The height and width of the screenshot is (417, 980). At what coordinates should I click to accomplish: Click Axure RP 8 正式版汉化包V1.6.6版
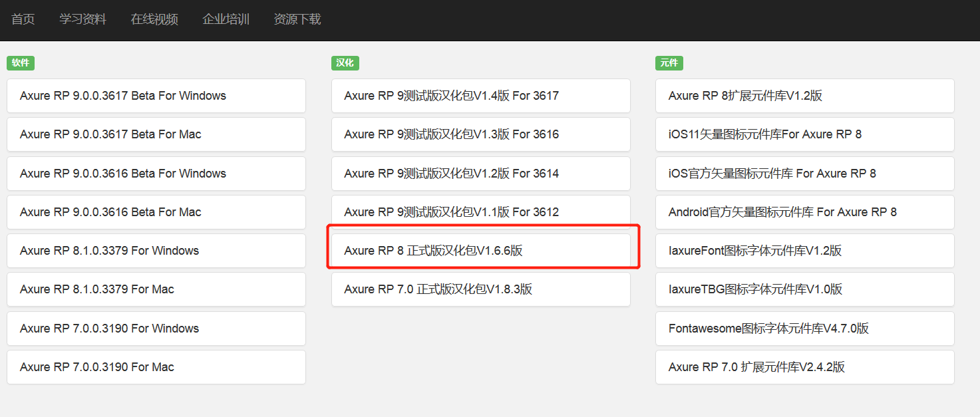[481, 251]
